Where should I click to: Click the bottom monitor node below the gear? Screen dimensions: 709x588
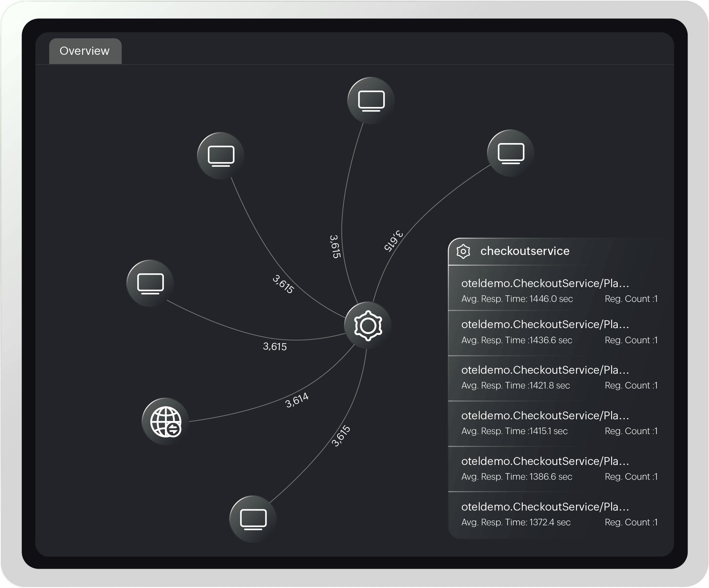click(253, 519)
